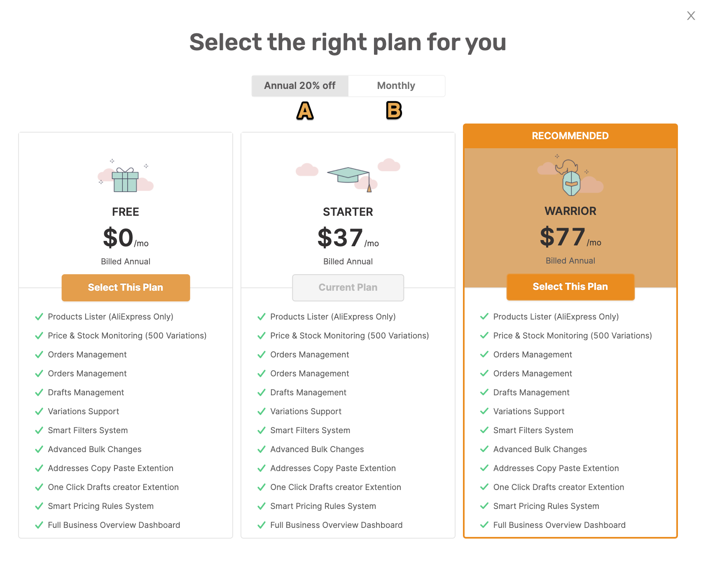Switch billing to Annual 20% off
The height and width of the screenshot is (588, 701).
tap(300, 86)
